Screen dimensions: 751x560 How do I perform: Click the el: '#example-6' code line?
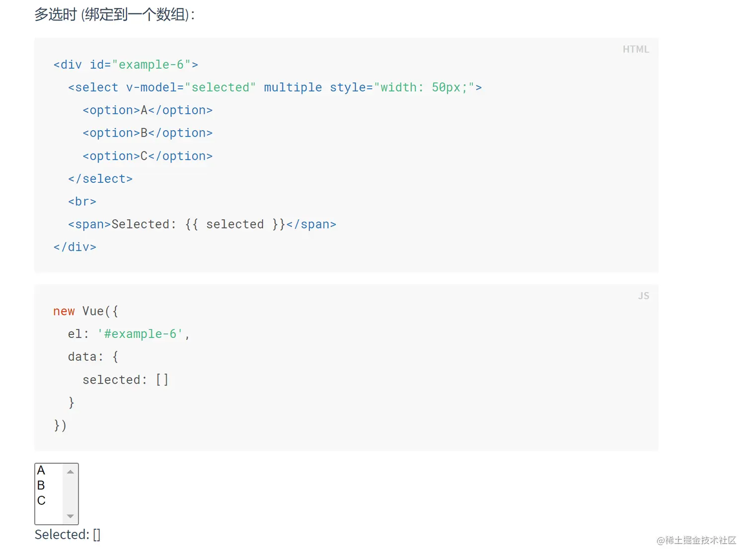pos(129,334)
